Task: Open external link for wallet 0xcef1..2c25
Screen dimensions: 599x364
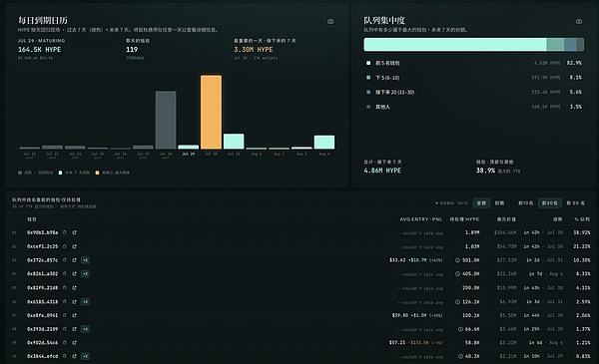Action: point(74,246)
